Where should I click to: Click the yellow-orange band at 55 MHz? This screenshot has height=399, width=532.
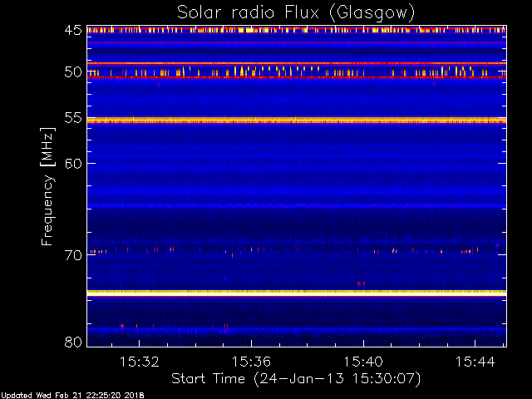[297, 120]
